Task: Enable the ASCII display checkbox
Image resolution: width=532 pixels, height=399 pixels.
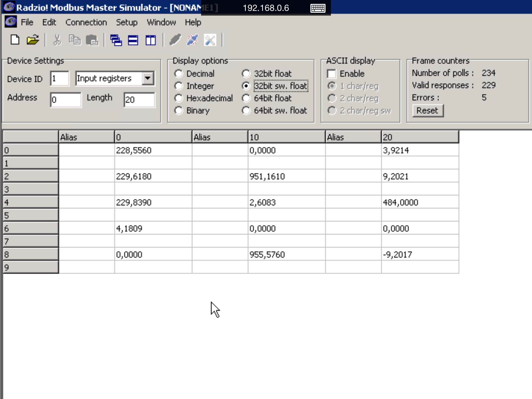Action: point(331,74)
